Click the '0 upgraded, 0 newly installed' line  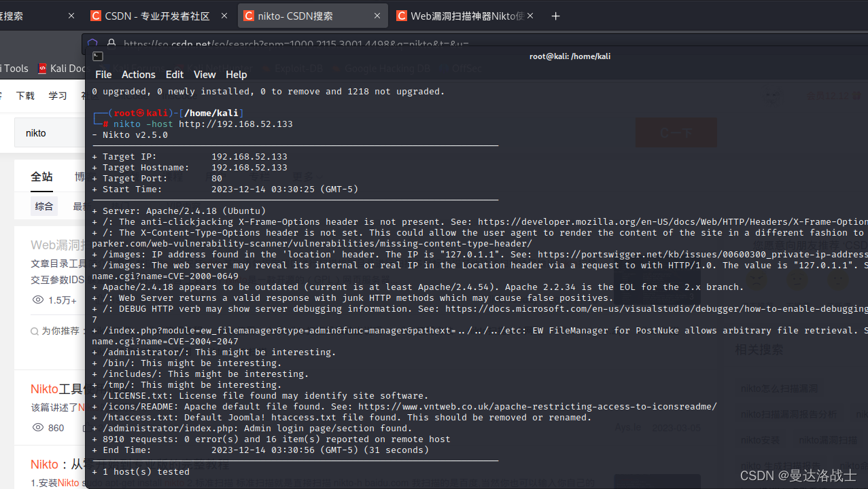[268, 92]
